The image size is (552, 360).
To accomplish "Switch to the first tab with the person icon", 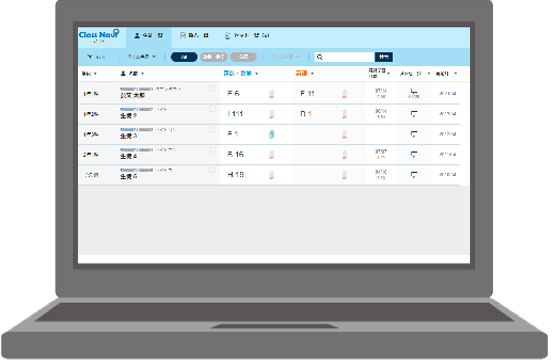I will pyautogui.click(x=149, y=36).
